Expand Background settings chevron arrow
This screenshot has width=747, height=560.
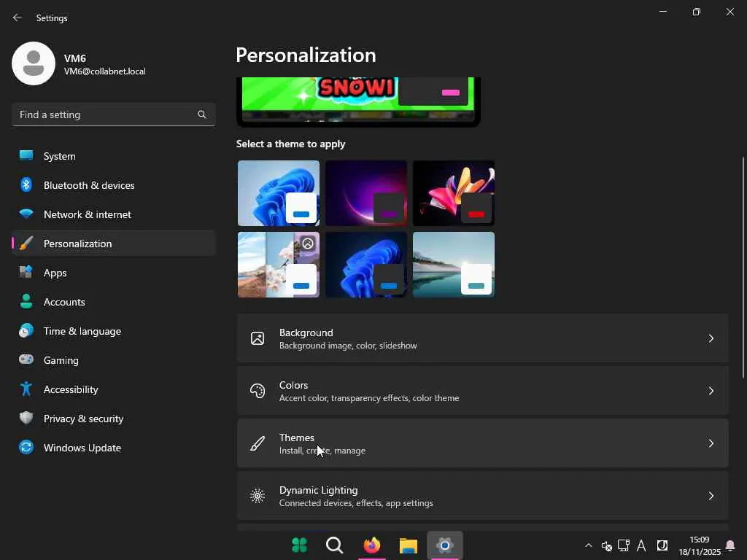tap(711, 338)
